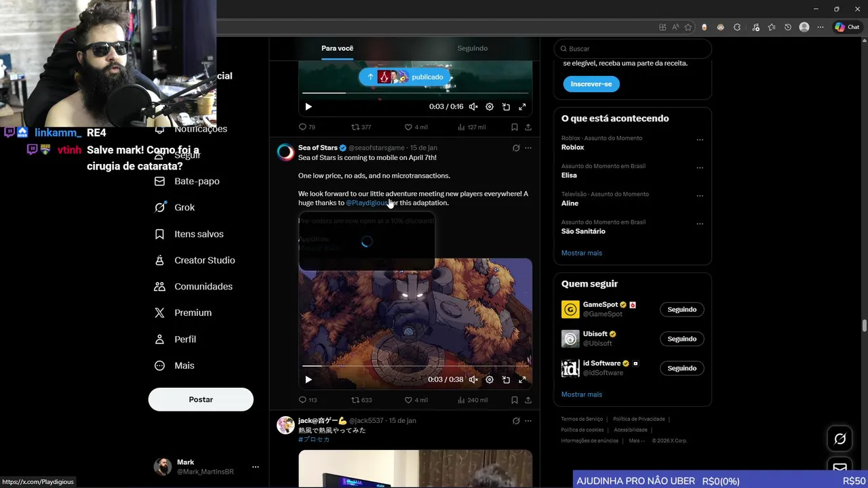The width and height of the screenshot is (868, 488).
Task: Open Comunidades in the sidebar
Action: tap(193, 287)
